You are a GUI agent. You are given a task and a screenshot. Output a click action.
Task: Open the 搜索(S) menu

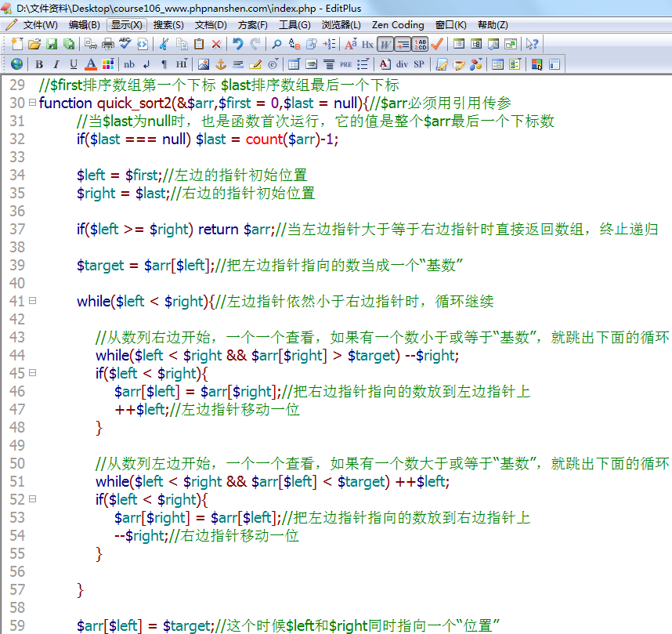[168, 25]
